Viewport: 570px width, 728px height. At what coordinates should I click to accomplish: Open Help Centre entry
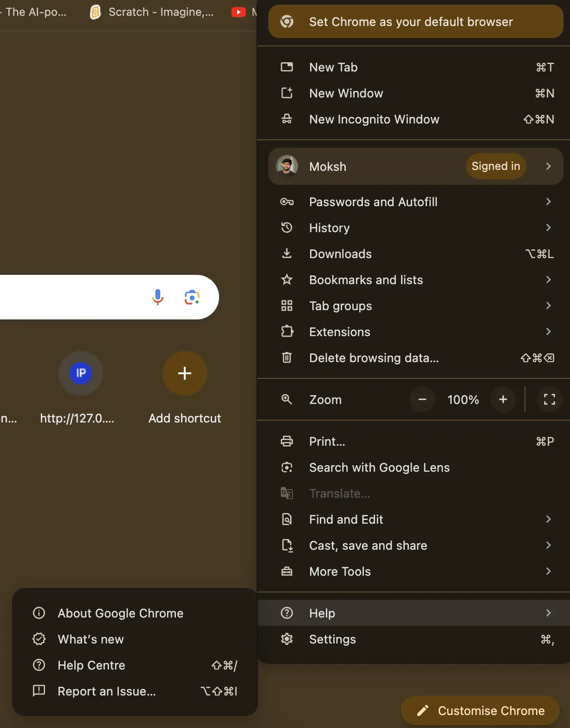135,665
